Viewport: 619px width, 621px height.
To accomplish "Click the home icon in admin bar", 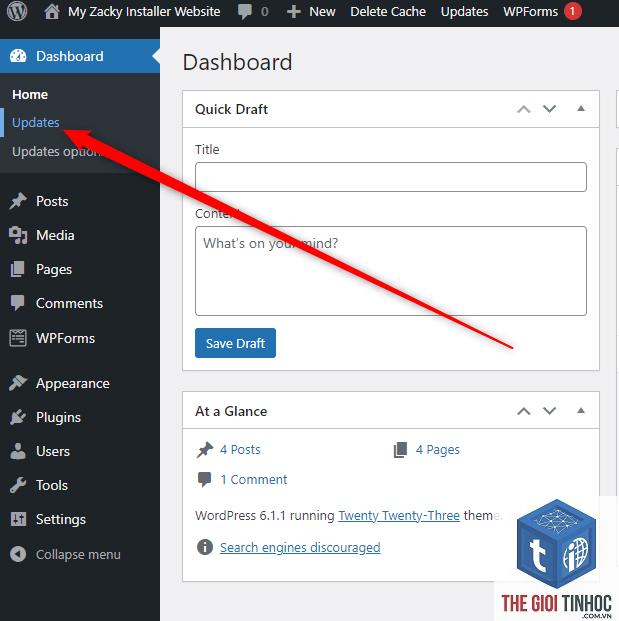I will 52,11.
